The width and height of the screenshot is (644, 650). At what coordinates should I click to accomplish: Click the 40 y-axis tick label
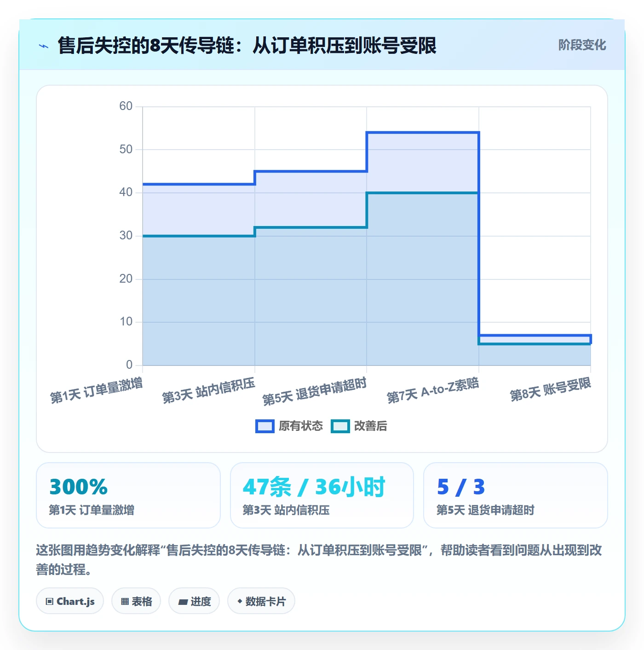pos(126,192)
